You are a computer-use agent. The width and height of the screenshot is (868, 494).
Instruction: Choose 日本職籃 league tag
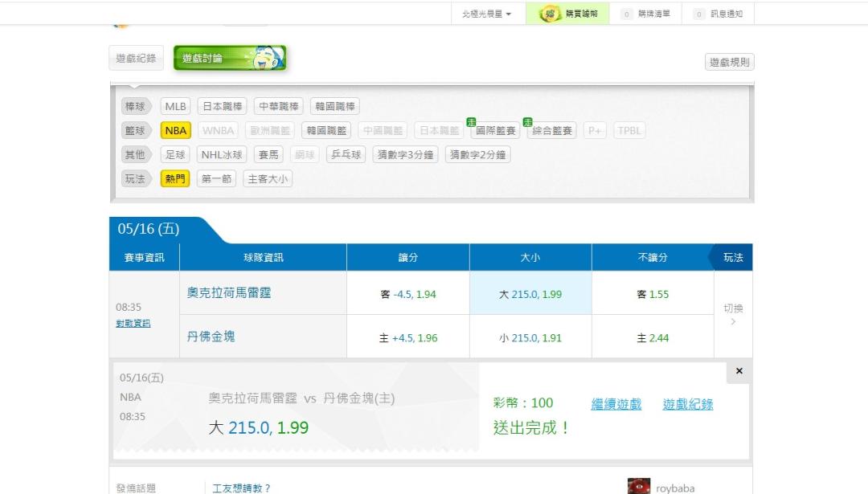[x=440, y=131]
